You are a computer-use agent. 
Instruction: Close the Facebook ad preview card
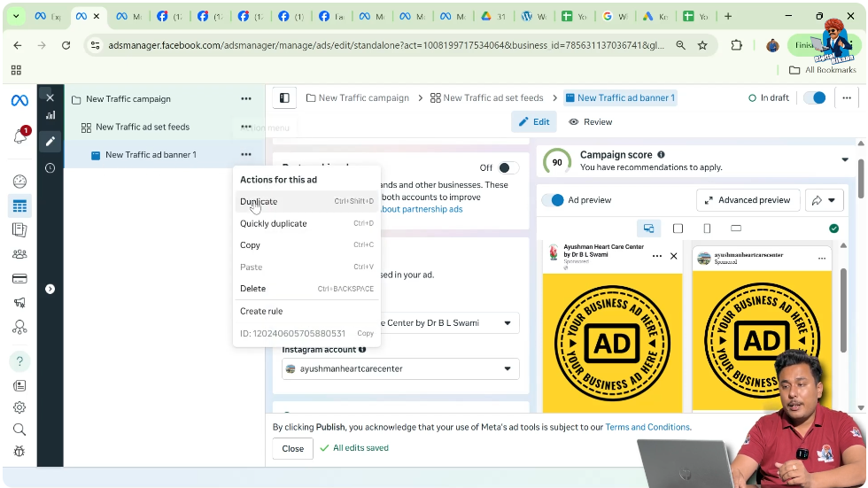pos(674,256)
